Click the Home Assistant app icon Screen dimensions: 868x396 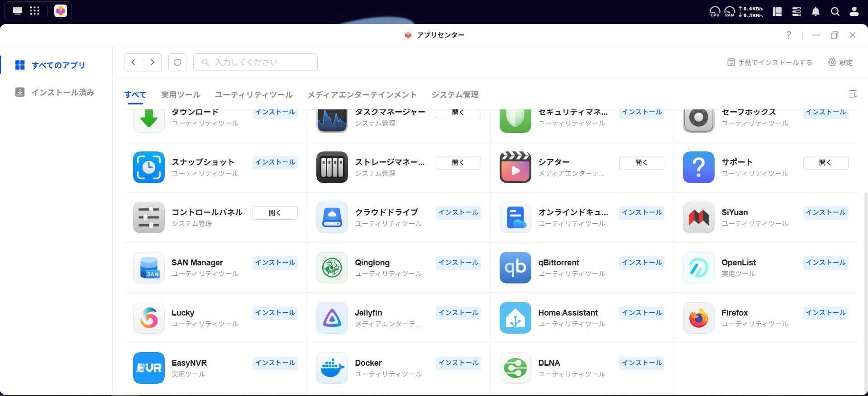click(x=515, y=318)
